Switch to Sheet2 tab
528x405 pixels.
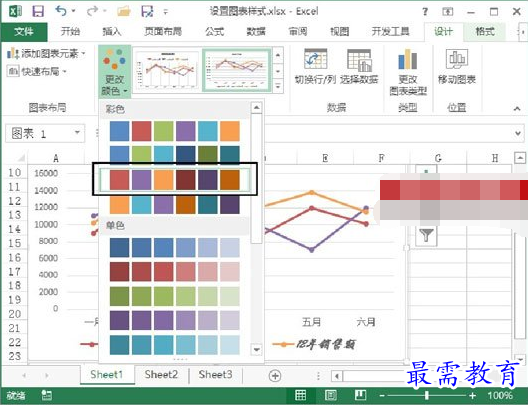coord(161,374)
